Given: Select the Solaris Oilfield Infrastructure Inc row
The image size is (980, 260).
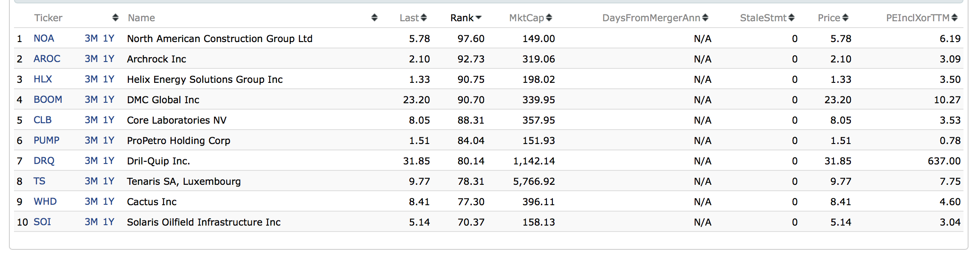Looking at the screenshot, I should point(203,222).
